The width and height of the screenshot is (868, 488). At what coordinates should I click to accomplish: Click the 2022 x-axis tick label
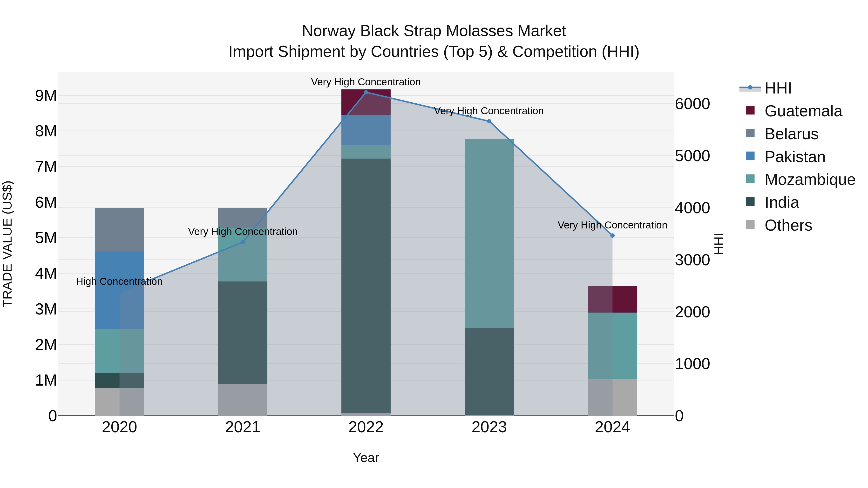point(366,427)
